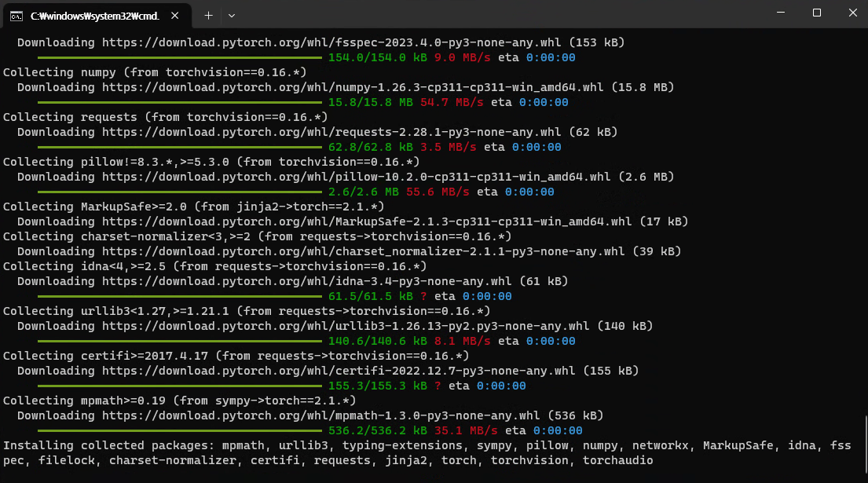Expand the new tab profile dropdown chevron
Screen dimensions: 868x483
[x=232, y=16]
